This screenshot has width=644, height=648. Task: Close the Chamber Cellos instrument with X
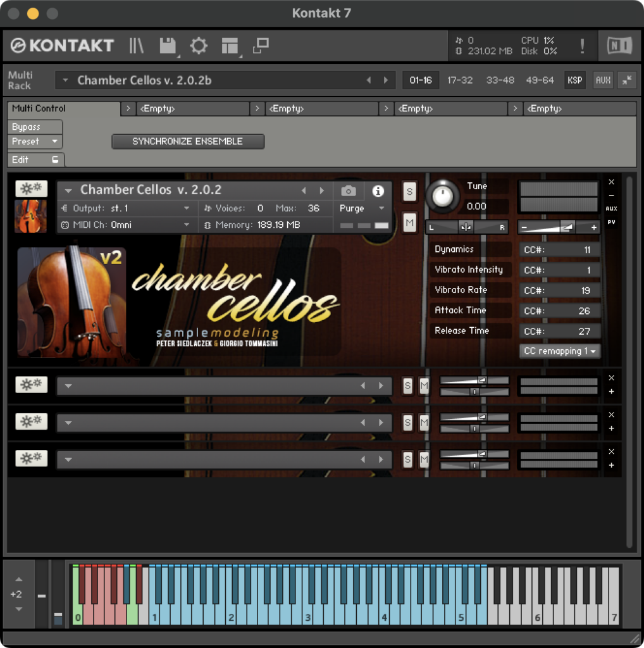coord(611,182)
